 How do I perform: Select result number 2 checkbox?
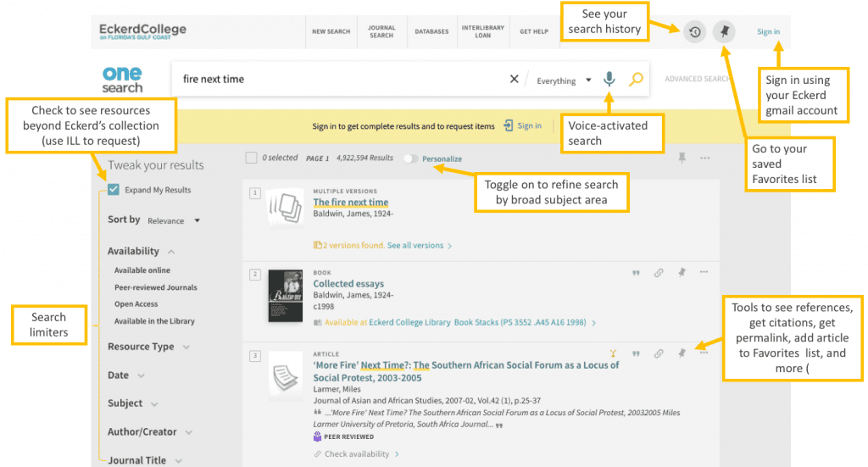click(x=255, y=275)
